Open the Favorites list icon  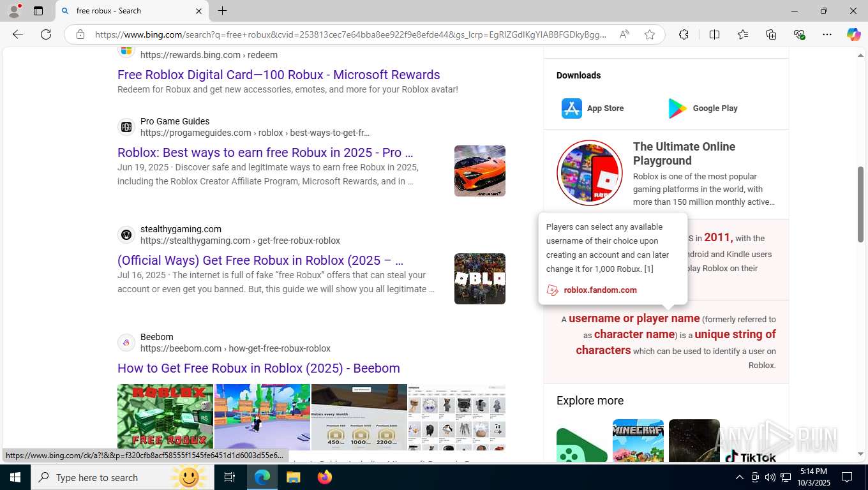click(x=743, y=34)
